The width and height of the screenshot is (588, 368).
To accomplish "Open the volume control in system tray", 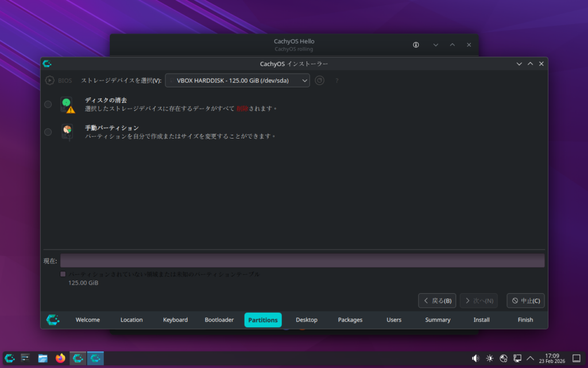I will coord(475,358).
